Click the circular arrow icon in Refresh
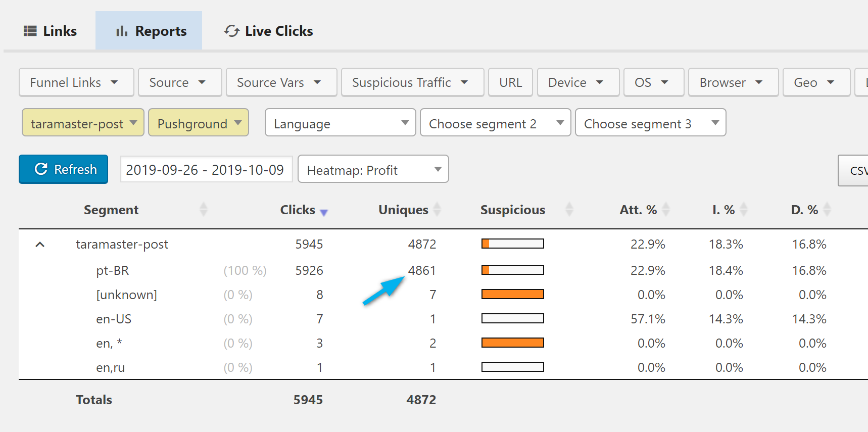This screenshot has width=868, height=432. click(x=41, y=169)
